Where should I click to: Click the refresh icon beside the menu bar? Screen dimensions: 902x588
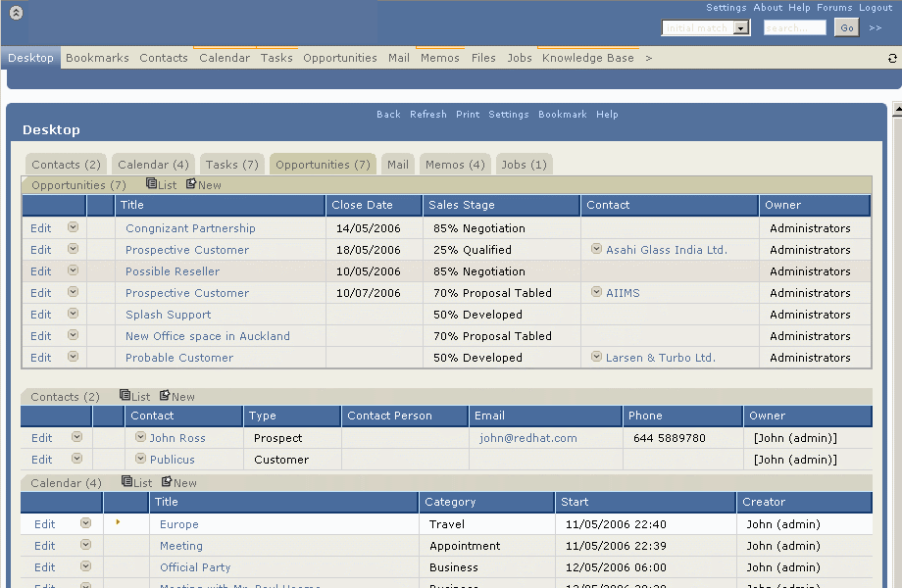tap(892, 59)
